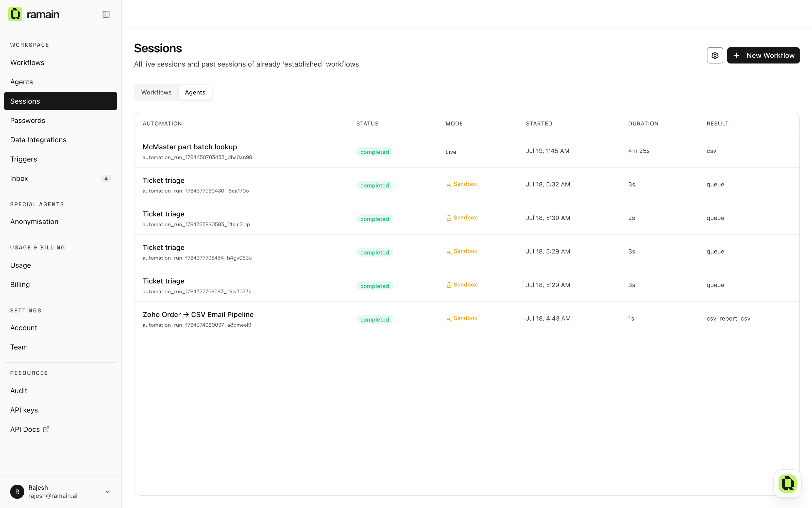
Task: Open Triggers in the sidebar
Action: pyautogui.click(x=61, y=159)
